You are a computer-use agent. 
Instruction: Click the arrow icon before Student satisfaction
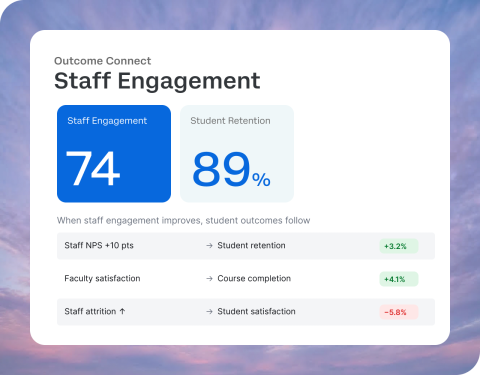(x=209, y=312)
